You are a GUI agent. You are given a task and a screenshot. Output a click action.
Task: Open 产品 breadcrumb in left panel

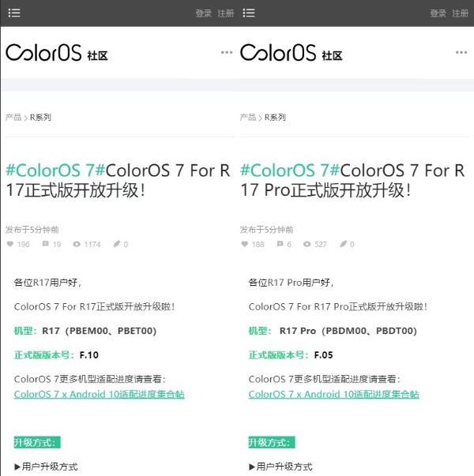click(x=13, y=118)
